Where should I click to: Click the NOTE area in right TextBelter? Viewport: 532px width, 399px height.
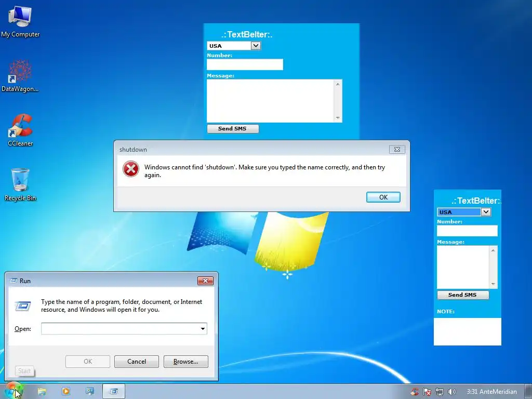(x=467, y=331)
